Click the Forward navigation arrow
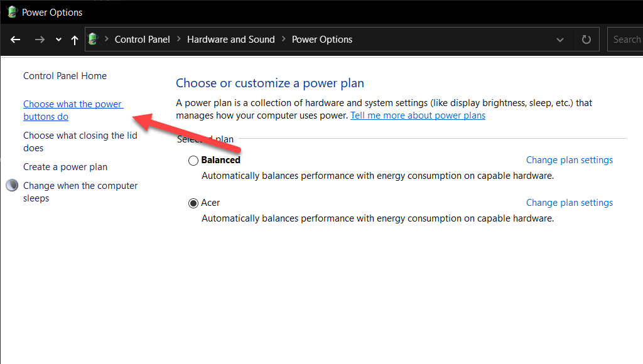 click(x=40, y=40)
